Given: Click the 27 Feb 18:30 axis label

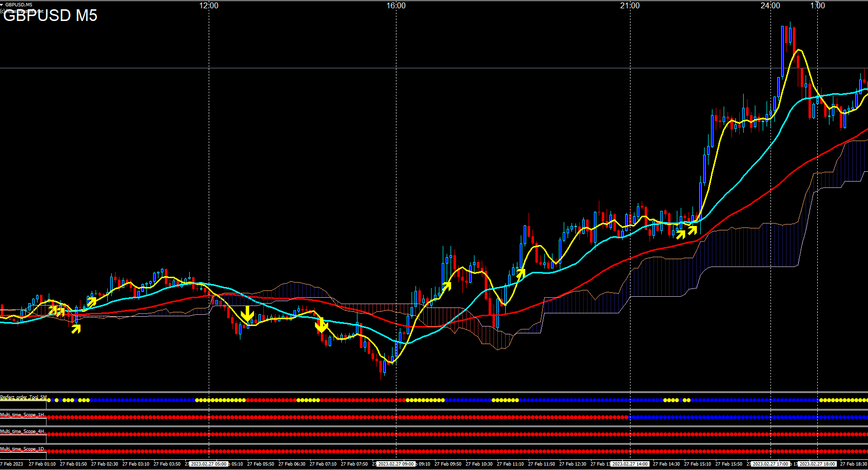Looking at the screenshot, I should (x=853, y=464).
